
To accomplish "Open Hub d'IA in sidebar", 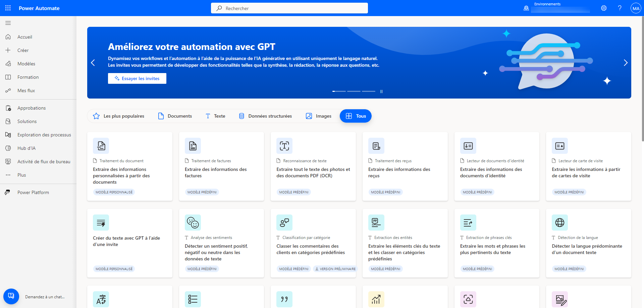I will [x=38, y=148].
